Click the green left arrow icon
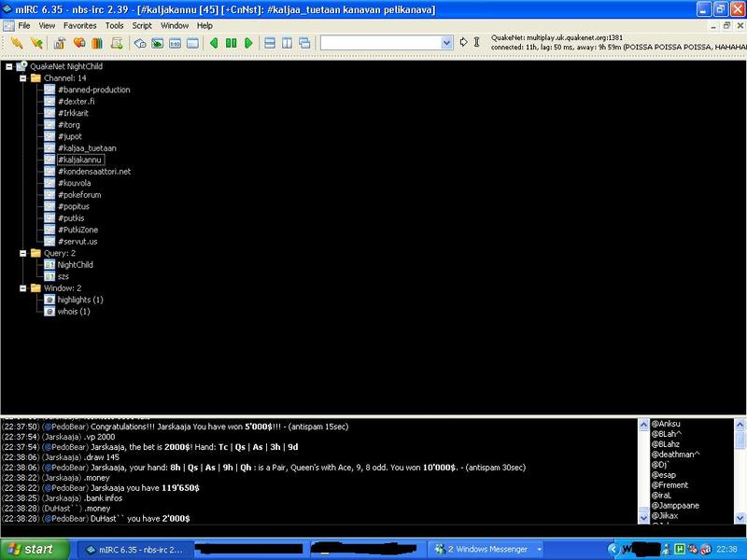 click(x=214, y=43)
